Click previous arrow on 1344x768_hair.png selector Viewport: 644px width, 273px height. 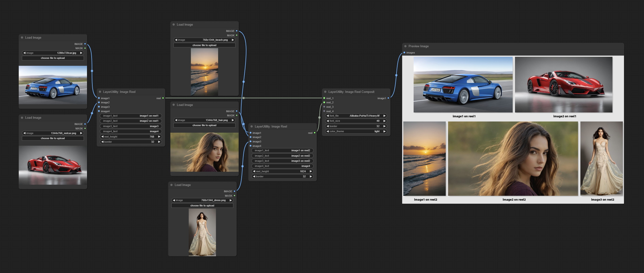pyautogui.click(x=176, y=120)
